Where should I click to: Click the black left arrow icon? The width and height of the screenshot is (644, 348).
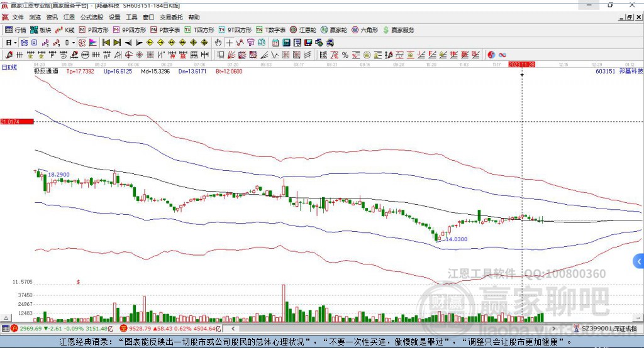128,43
